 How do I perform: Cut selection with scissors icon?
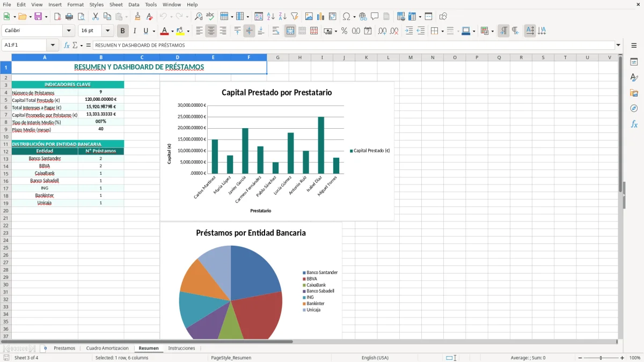point(96,17)
